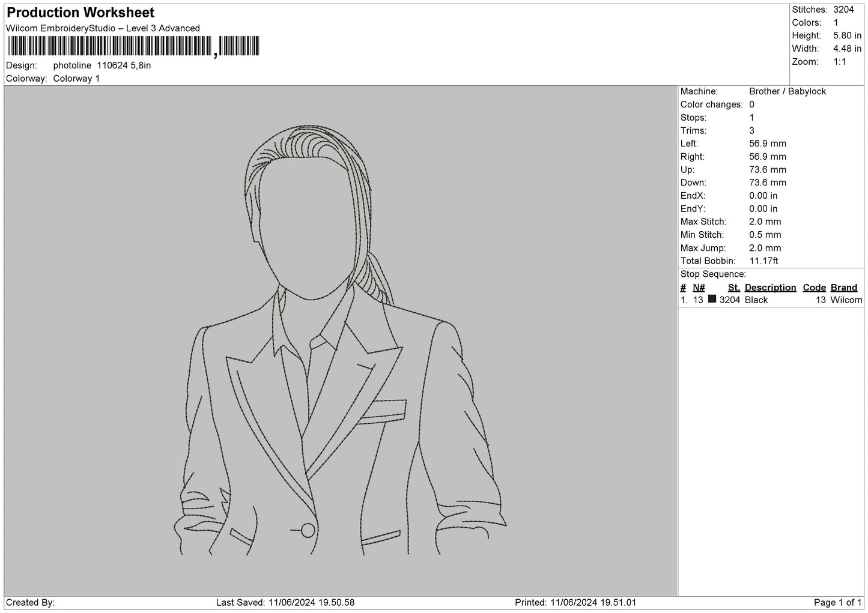This screenshot has height=613, width=868.
Task: Select the Max Jump value 2.0 mm
Action: tap(765, 248)
